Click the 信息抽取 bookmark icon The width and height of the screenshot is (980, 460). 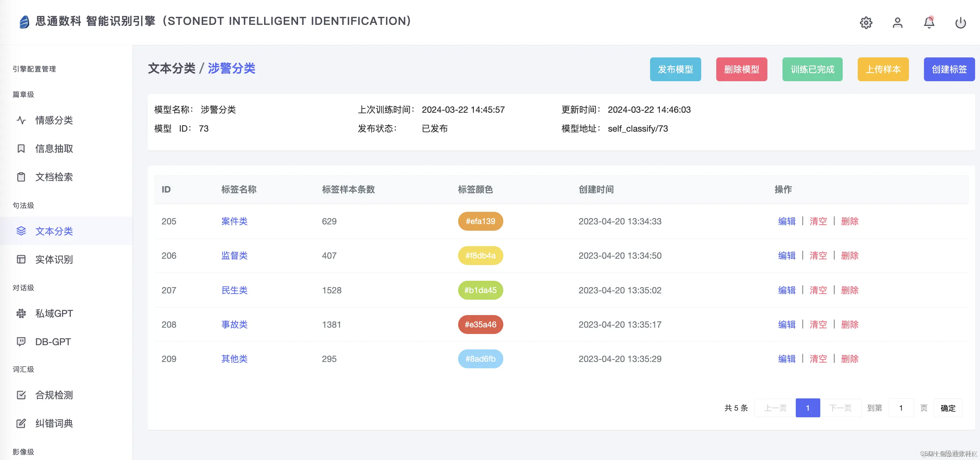click(x=21, y=149)
